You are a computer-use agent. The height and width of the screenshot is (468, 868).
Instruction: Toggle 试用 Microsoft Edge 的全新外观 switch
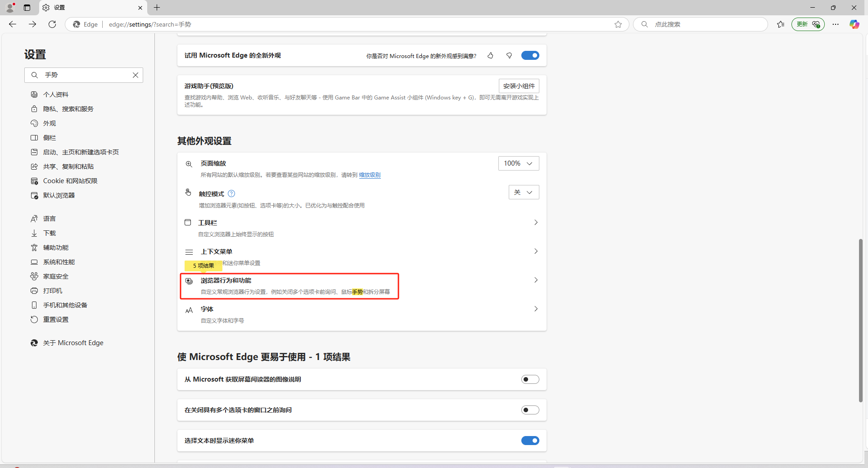530,55
